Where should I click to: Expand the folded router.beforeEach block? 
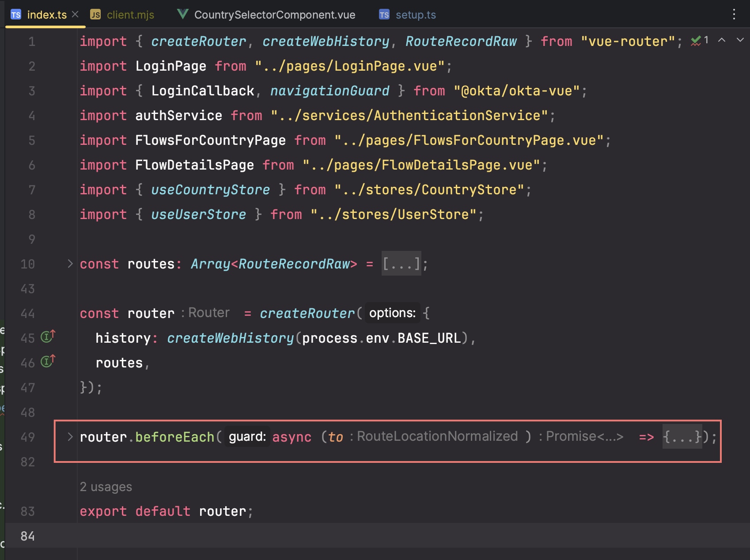click(70, 437)
